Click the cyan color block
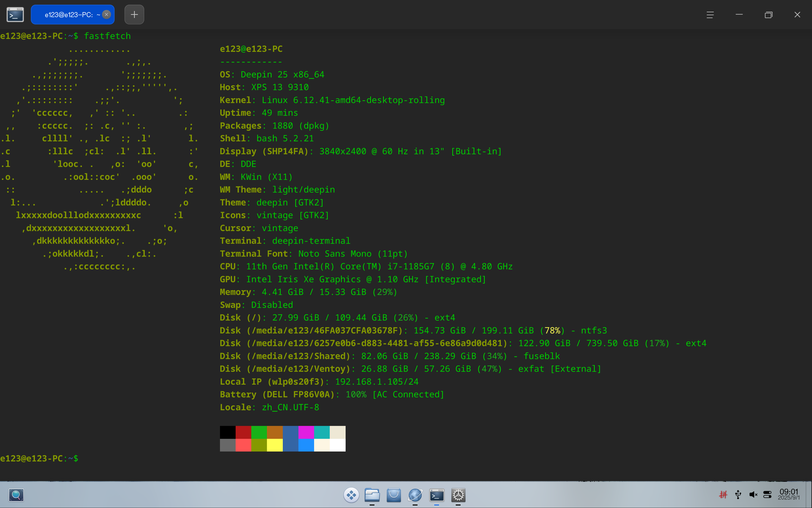Screen dimensions: 812x508 point(322,432)
